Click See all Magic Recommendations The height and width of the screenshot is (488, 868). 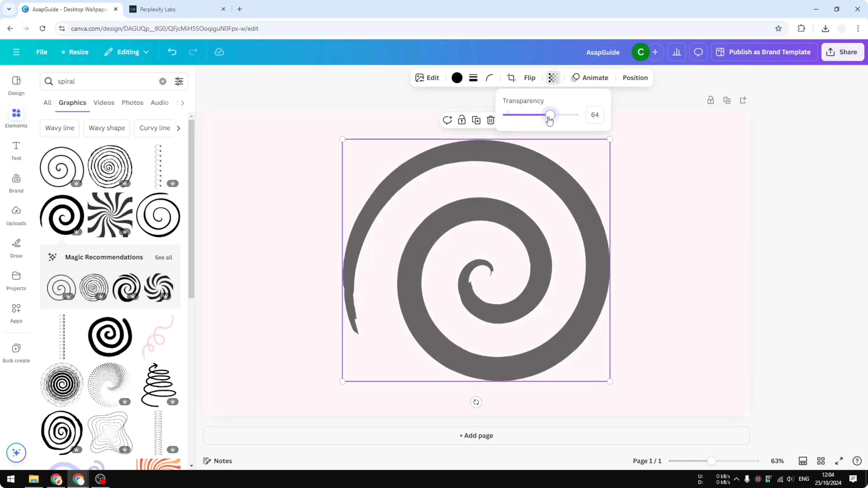[163, 257]
